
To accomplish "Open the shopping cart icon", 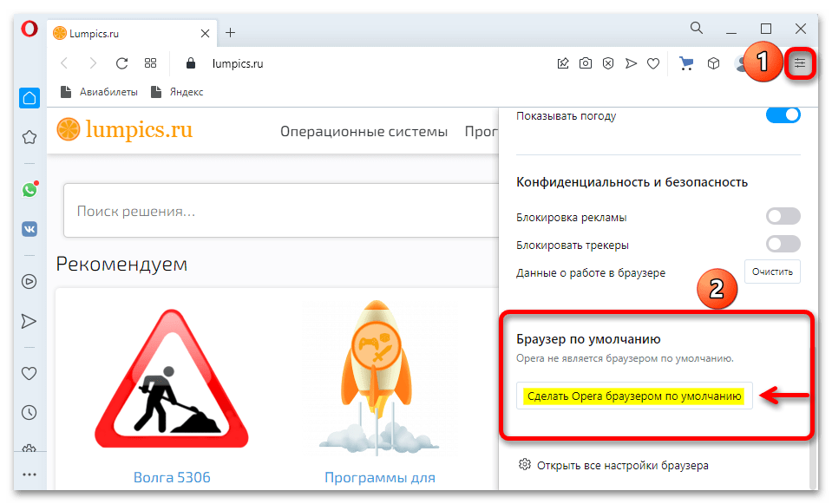I will tap(686, 63).
